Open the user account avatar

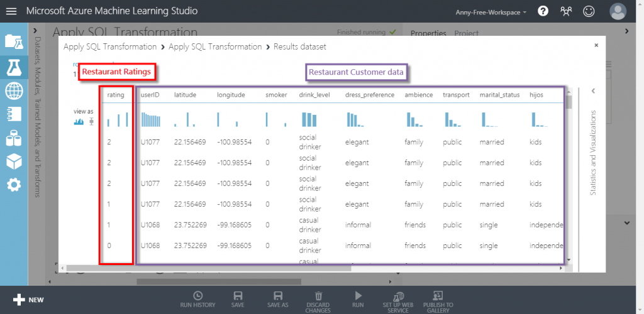pos(618,11)
